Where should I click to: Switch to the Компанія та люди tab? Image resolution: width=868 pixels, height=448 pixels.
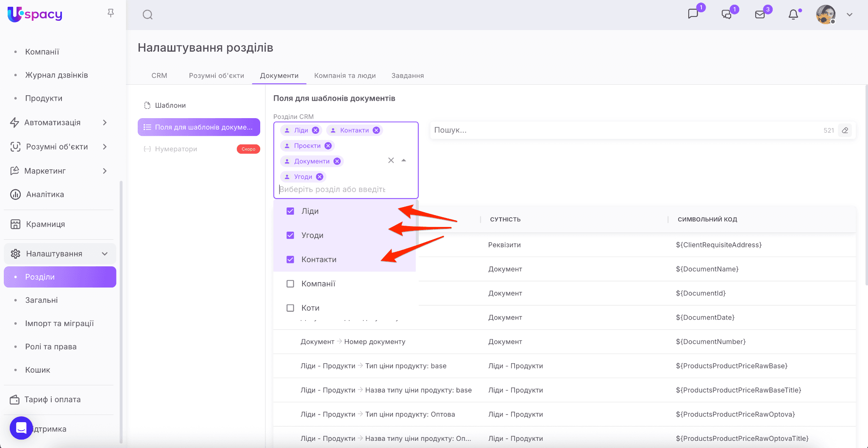345,76
